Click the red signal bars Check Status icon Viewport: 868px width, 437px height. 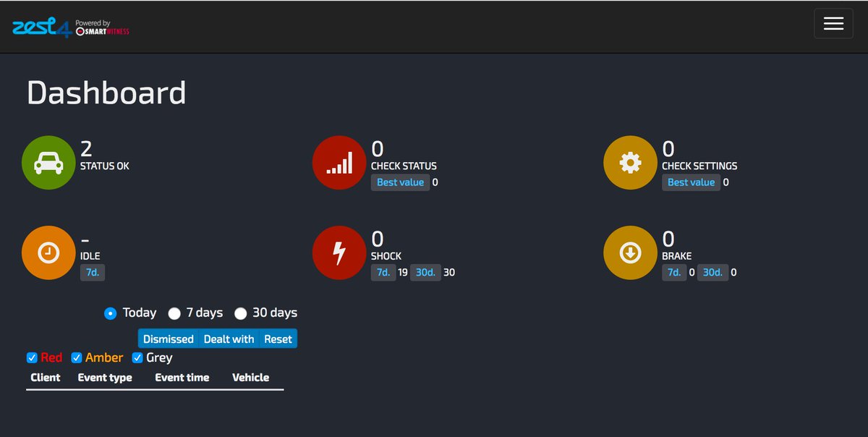coord(339,164)
